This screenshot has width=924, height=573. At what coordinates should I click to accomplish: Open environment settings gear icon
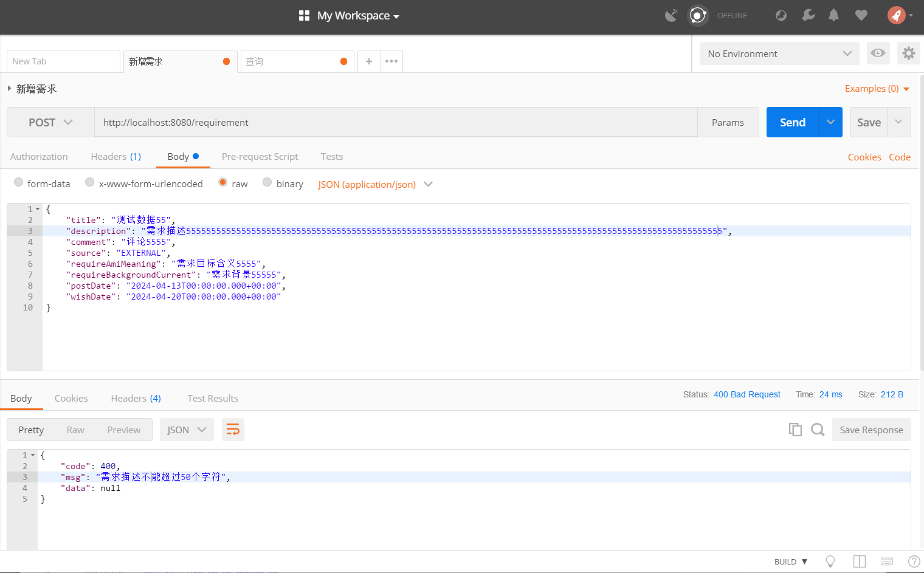(908, 53)
